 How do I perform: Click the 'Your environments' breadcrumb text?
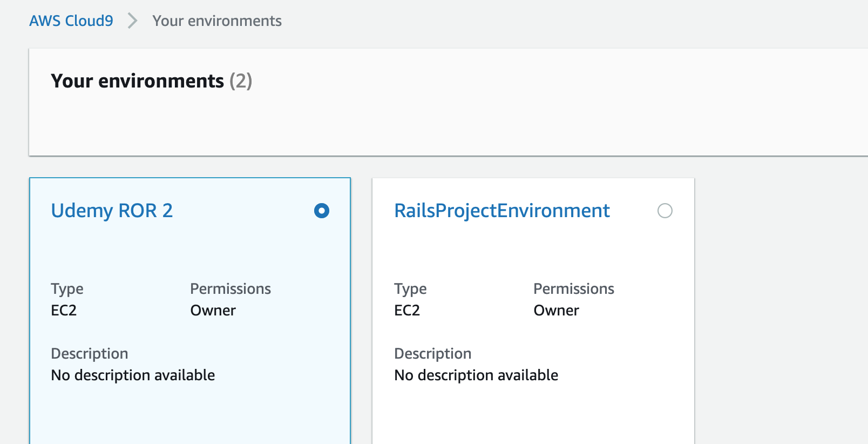click(x=217, y=21)
